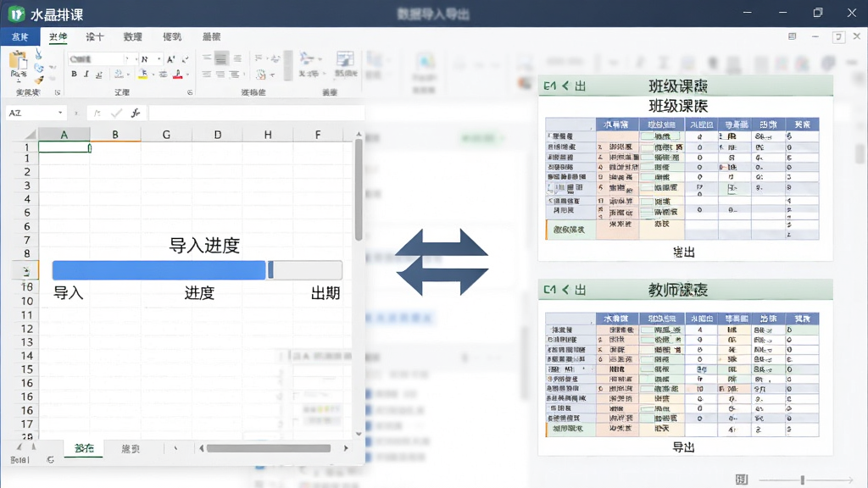This screenshot has height=488, width=868.
Task: Open the font size dropdown
Action: coord(159,58)
